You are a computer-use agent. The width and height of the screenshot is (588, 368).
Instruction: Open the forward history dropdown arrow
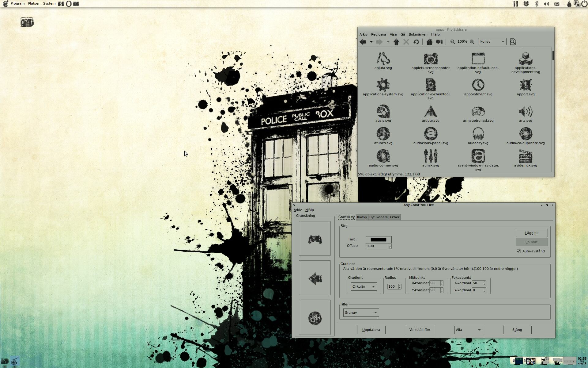388,42
